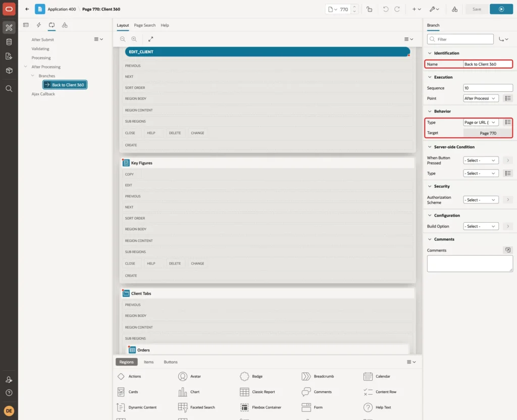The image size is (517, 420).
Task: Collapse the Server-side Condition section
Action: (430, 147)
